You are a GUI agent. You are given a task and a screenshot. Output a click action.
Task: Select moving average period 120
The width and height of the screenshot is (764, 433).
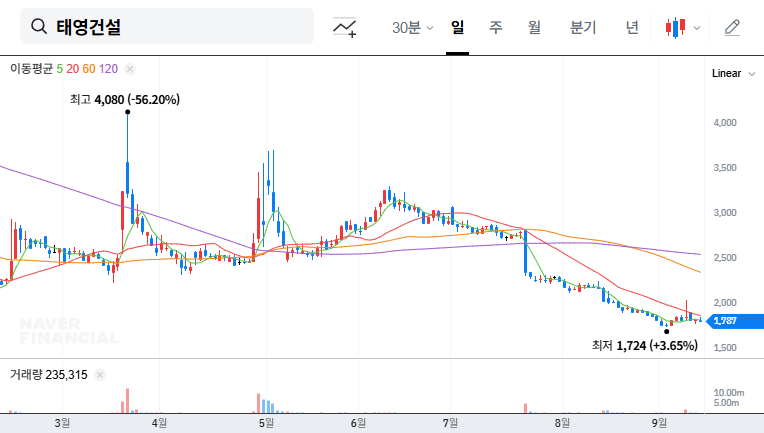108,69
